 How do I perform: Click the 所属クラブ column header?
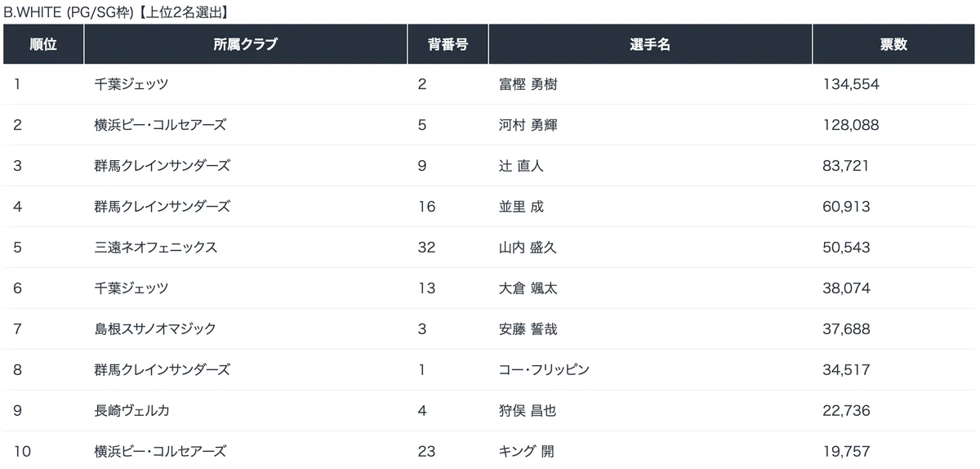[246, 44]
